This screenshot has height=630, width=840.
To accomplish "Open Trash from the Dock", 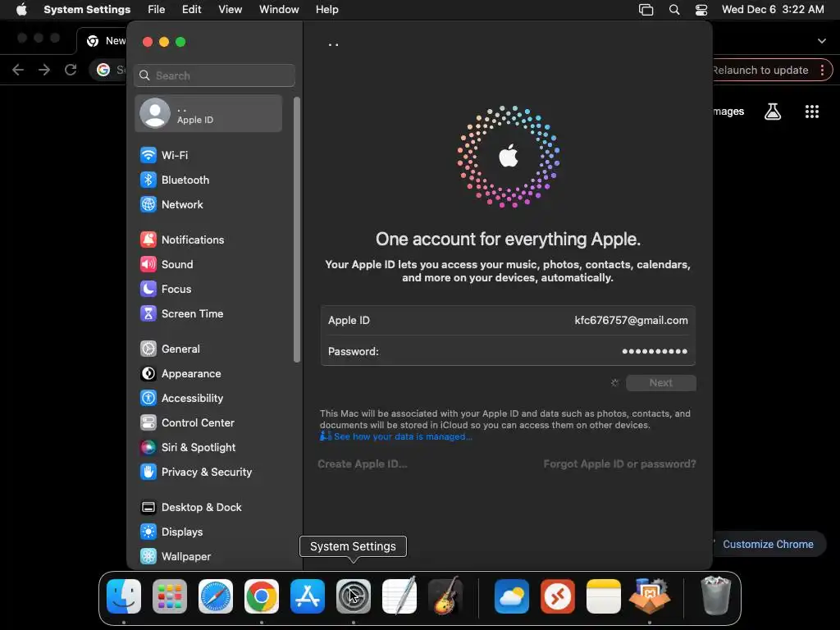I will 715,596.
